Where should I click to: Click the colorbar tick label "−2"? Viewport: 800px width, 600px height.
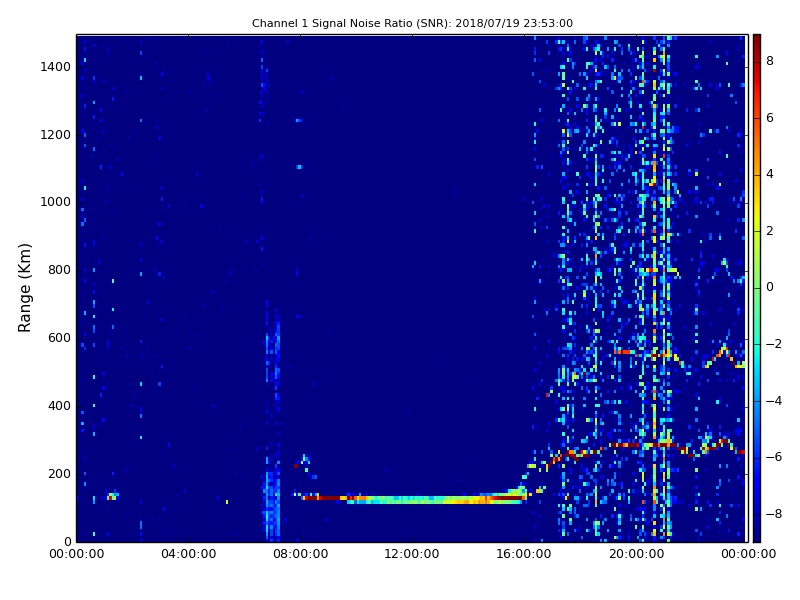pyautogui.click(x=774, y=344)
